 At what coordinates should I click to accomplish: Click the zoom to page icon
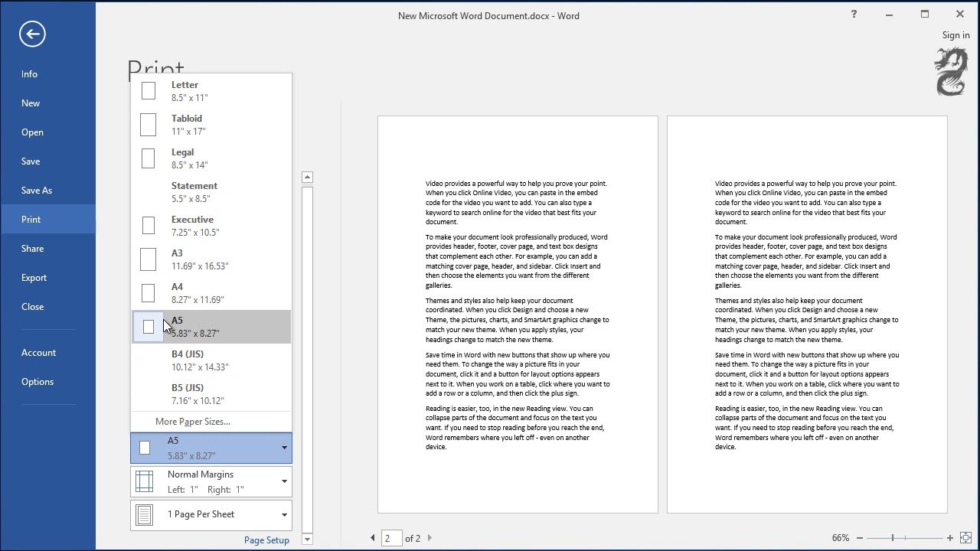tap(966, 538)
